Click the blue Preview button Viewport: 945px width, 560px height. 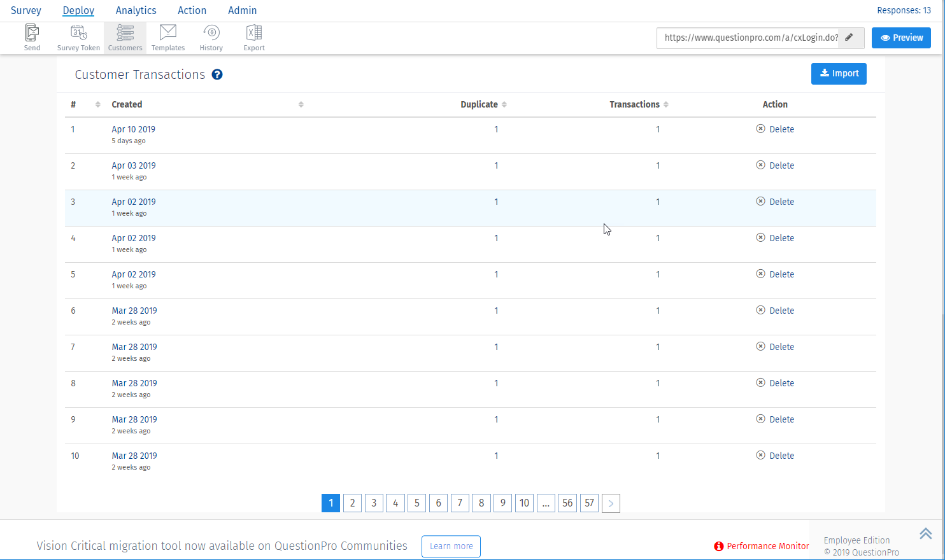pos(901,38)
